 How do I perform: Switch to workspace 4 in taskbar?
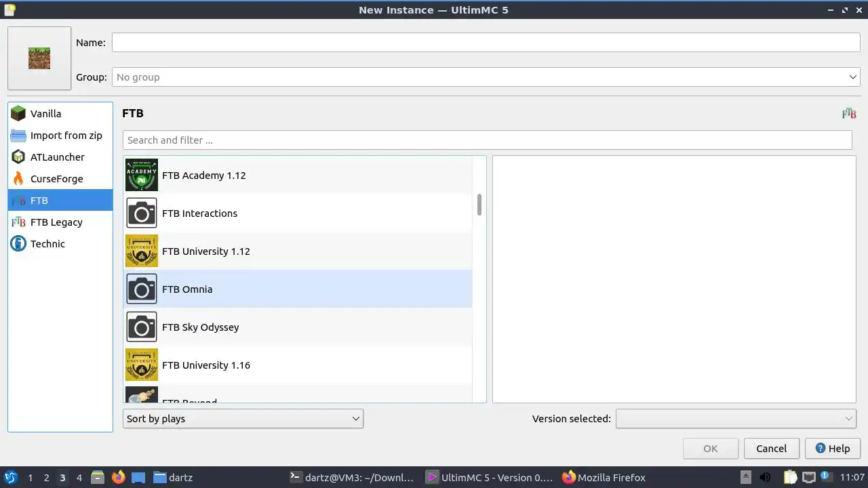pos(79,478)
